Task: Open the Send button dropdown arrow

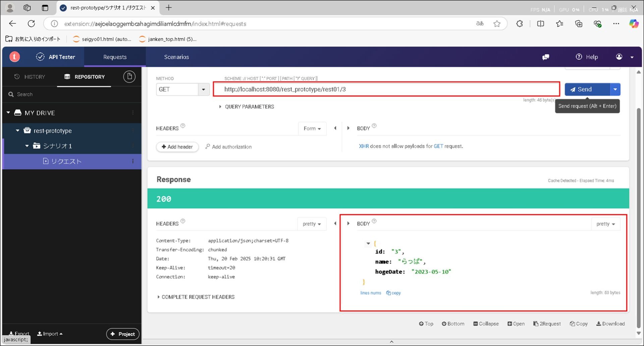Action: click(x=615, y=89)
